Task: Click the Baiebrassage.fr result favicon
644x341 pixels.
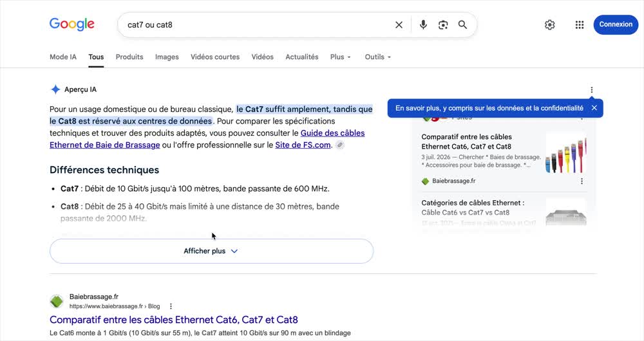Action: click(x=57, y=301)
